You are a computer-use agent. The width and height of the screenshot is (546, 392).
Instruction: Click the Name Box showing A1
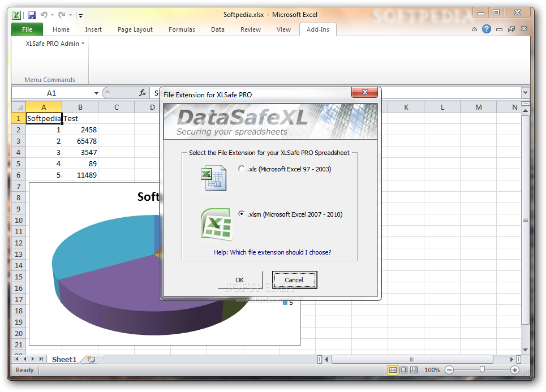[x=52, y=93]
